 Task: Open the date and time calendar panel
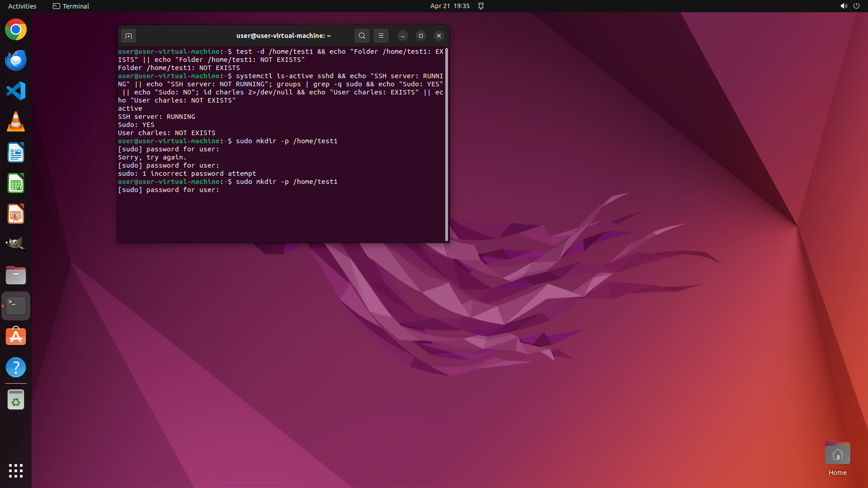(449, 6)
